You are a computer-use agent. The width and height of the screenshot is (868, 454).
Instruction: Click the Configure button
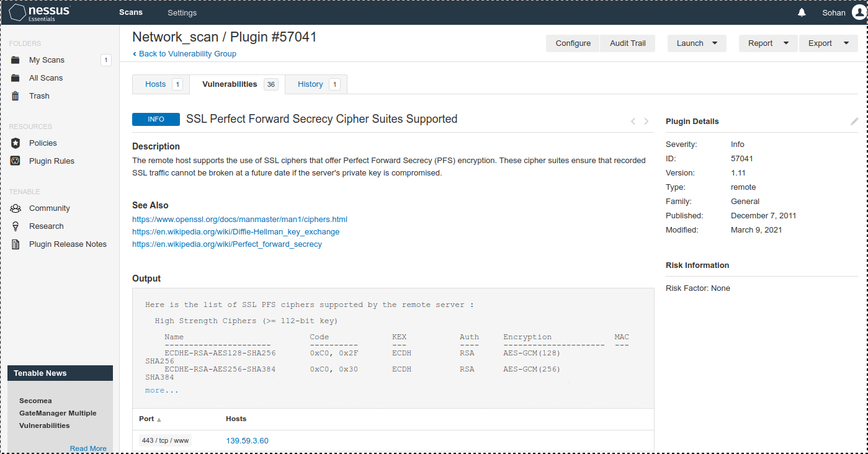tap(573, 43)
